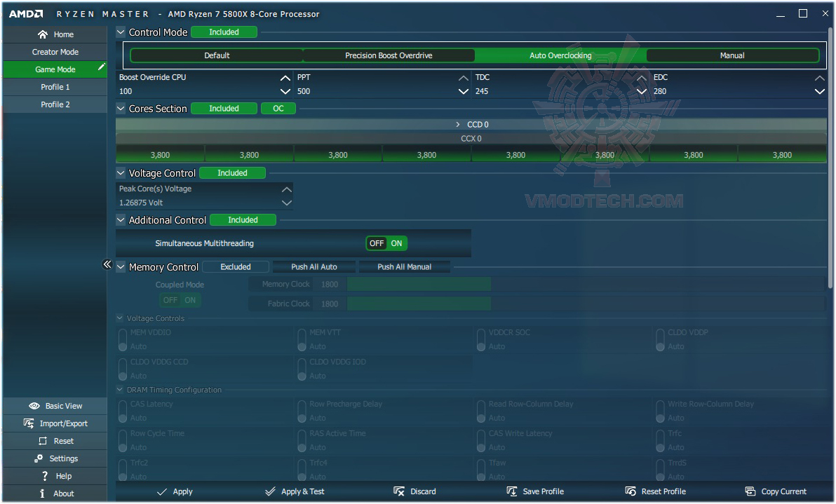
Task: Toggle Cores Section Included badge
Action: [x=224, y=109]
